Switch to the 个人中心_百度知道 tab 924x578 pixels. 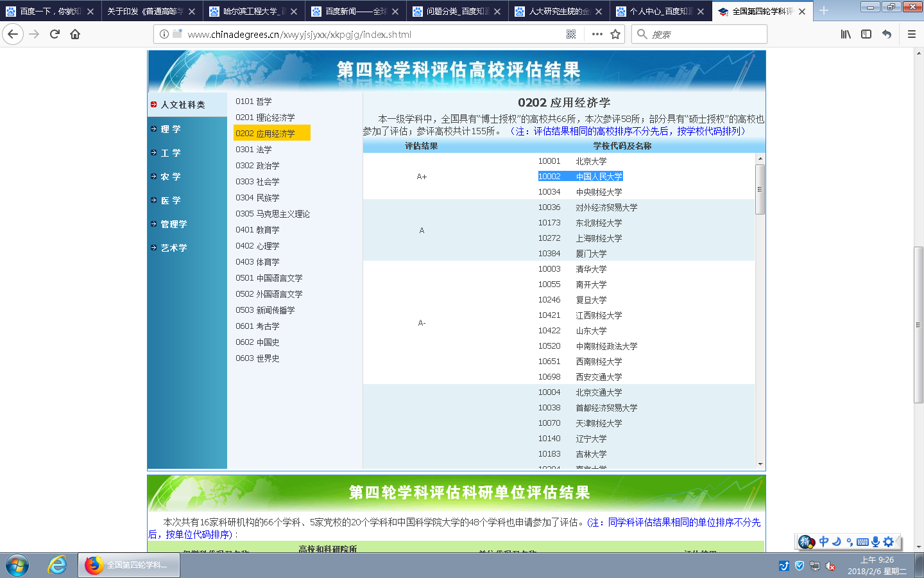click(661, 11)
